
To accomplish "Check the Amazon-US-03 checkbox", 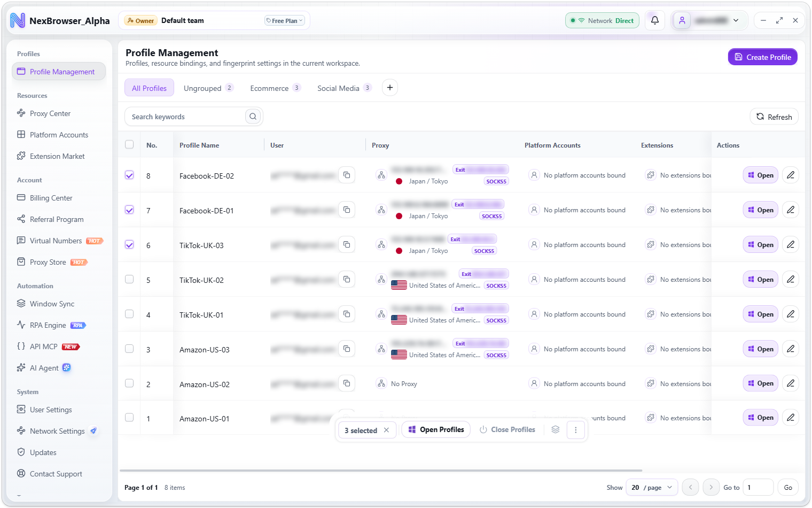I will 129,349.
